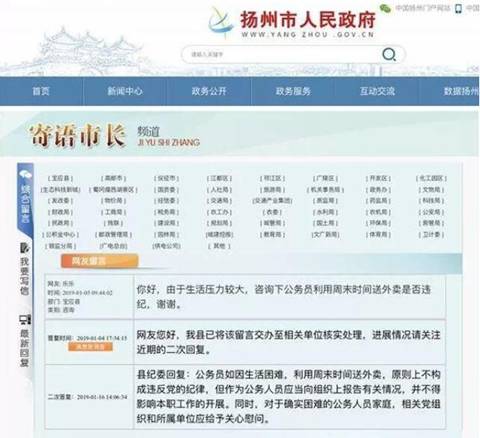Open the 邗江区 department link
This screenshot has height=438, width=480.
[x=272, y=179]
